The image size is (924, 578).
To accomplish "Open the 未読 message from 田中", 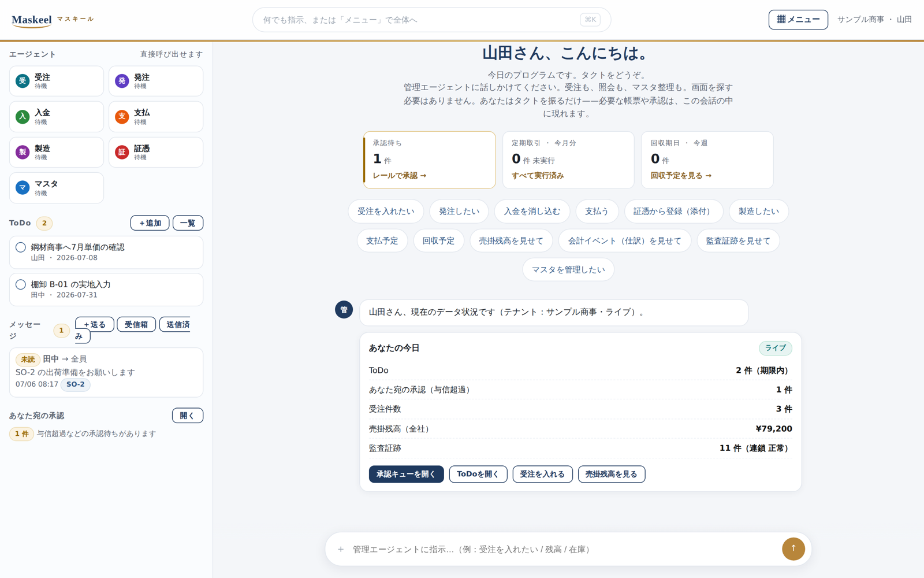I will click(106, 372).
